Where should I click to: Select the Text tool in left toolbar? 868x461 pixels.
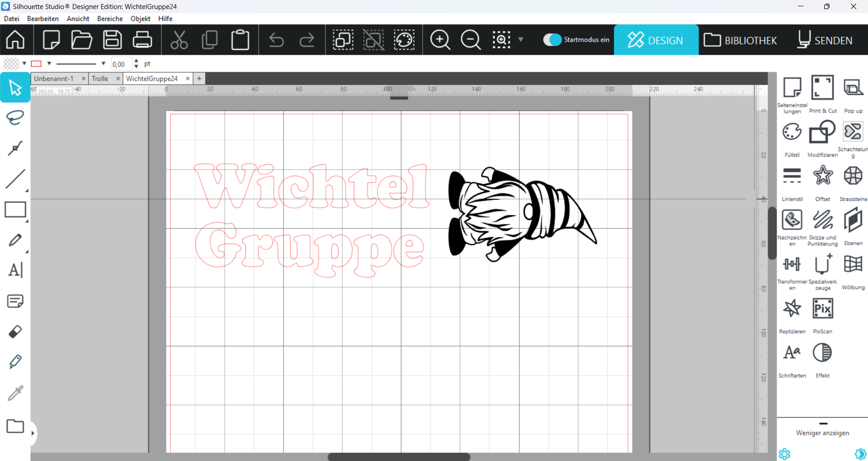(x=15, y=270)
